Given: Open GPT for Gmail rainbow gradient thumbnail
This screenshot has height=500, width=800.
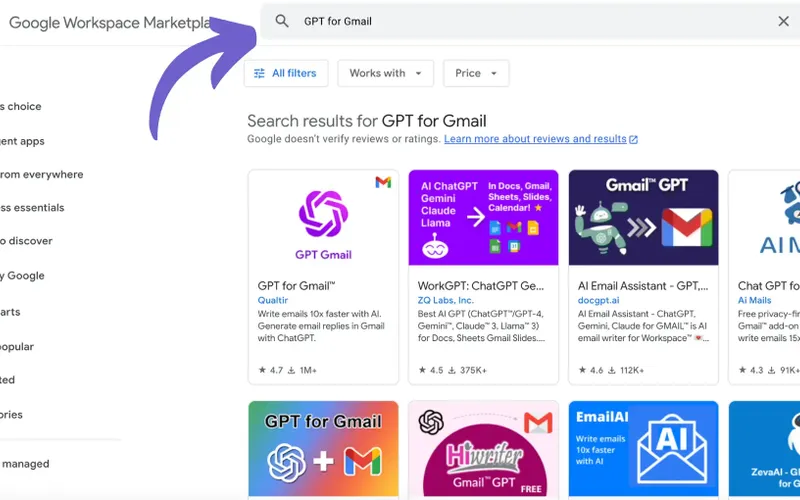Looking at the screenshot, I should pos(323,448).
